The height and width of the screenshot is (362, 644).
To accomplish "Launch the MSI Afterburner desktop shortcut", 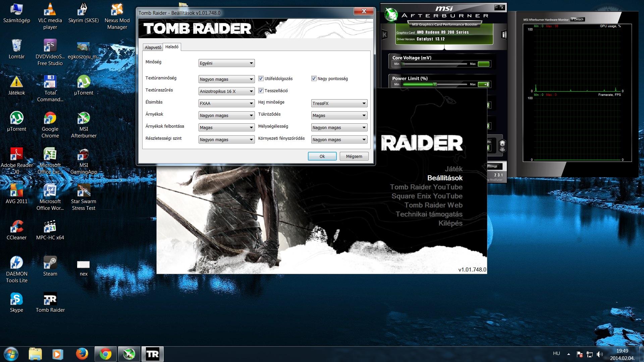I will 84,125.
